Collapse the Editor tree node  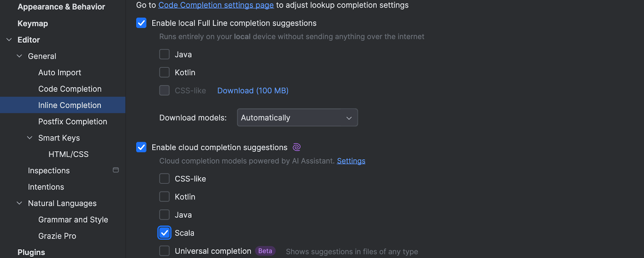point(9,40)
